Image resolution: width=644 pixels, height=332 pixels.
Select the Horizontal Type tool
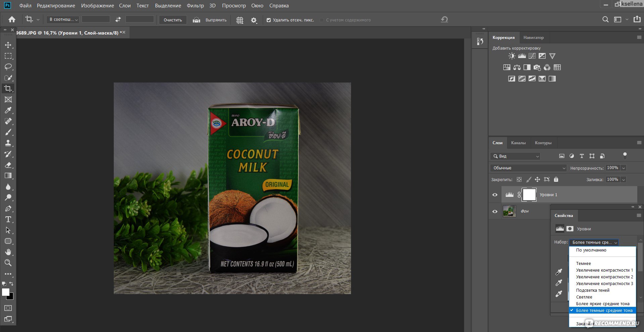coord(8,219)
